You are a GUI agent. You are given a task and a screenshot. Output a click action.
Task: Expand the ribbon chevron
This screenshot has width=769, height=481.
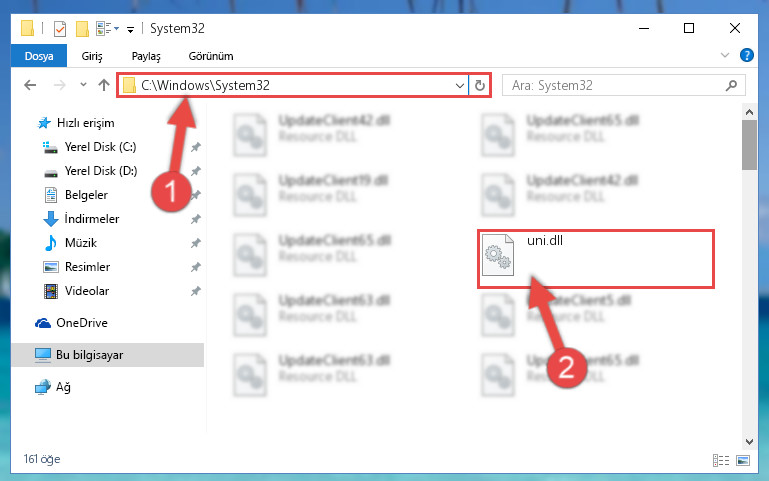725,55
